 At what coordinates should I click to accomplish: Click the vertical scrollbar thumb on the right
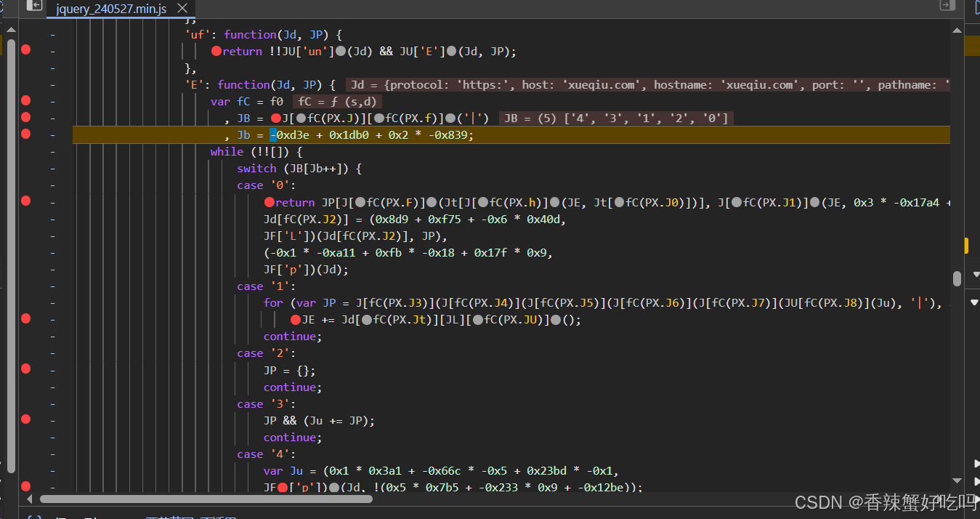click(957, 278)
